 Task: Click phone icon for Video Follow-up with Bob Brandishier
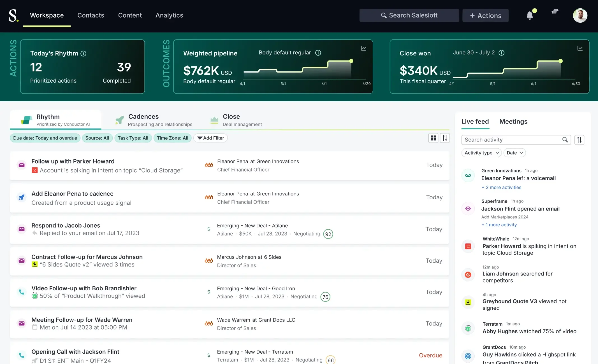(x=22, y=292)
